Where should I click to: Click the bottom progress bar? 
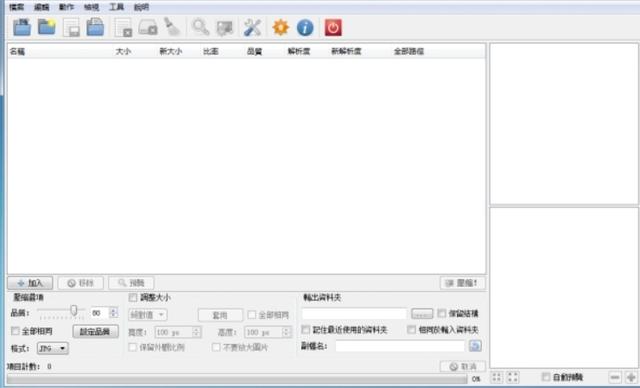pyautogui.click(x=237, y=379)
